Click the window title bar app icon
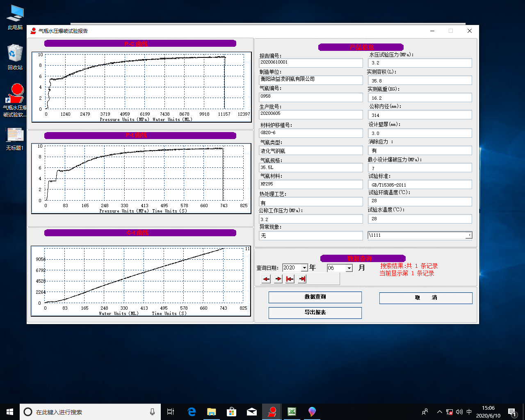The image size is (525, 420). (x=33, y=31)
